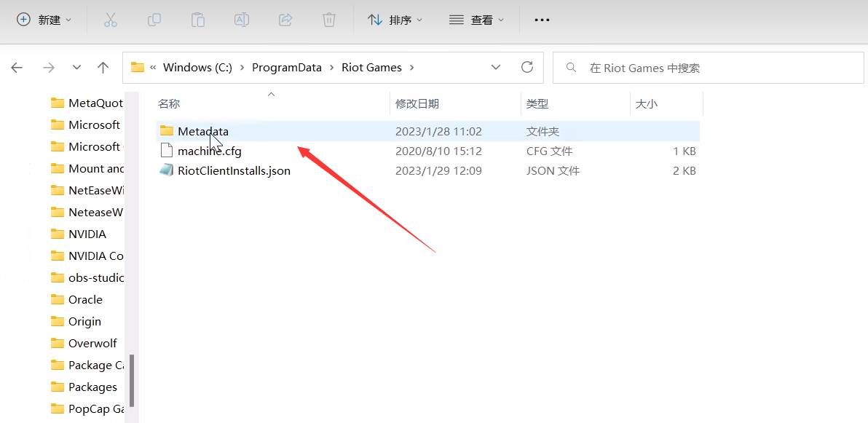The width and height of the screenshot is (868, 423).
Task: Open the three-dot more options menu
Action: tap(542, 20)
